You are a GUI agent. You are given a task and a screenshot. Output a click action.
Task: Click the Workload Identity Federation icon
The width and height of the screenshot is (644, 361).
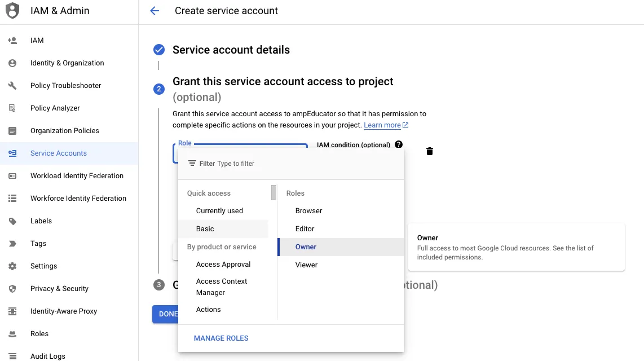tap(12, 176)
